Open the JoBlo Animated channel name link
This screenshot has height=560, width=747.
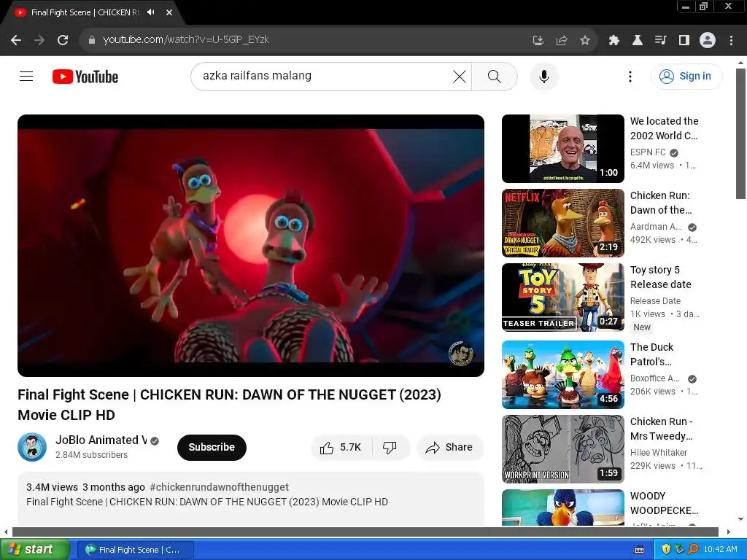pyautogui.click(x=101, y=440)
